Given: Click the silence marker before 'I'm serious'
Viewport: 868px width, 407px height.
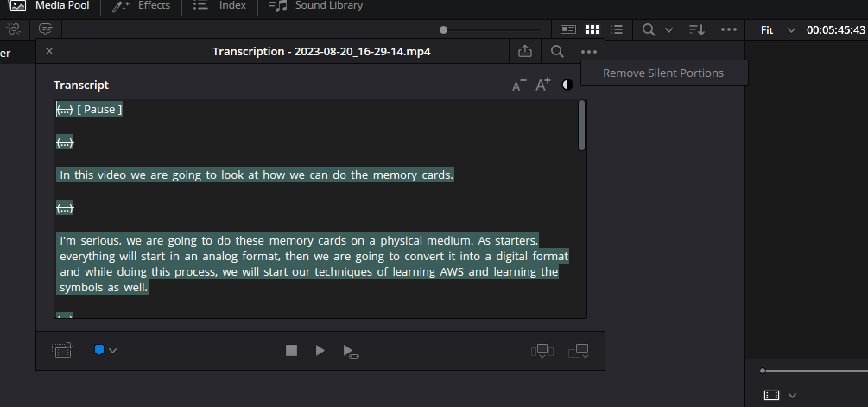Looking at the screenshot, I should [x=65, y=208].
